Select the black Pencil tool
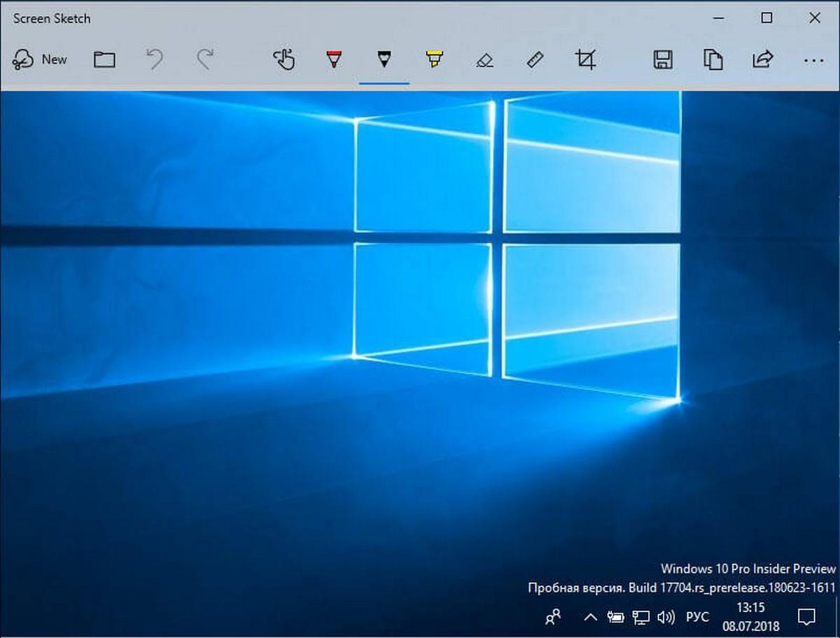The height and width of the screenshot is (638, 840). tap(384, 60)
